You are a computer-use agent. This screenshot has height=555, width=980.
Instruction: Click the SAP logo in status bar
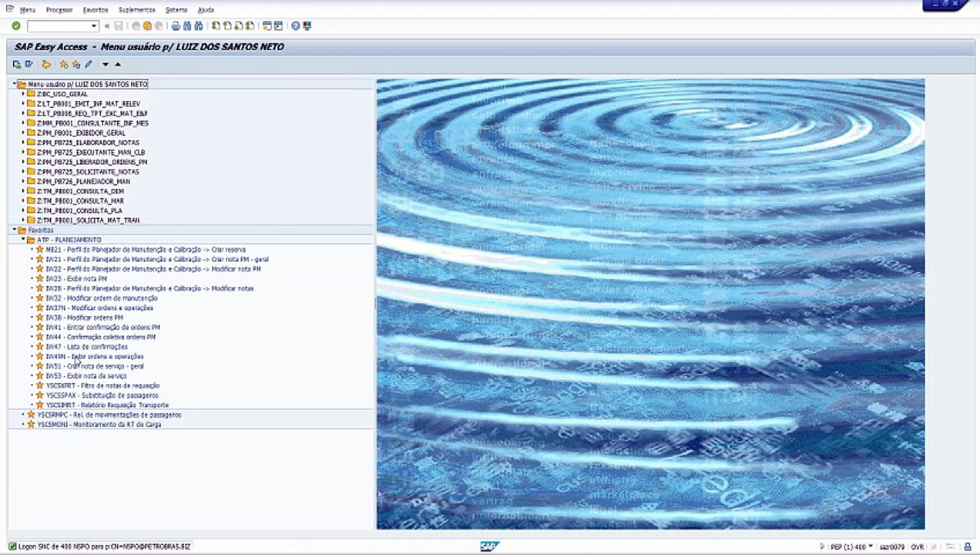[x=489, y=547]
